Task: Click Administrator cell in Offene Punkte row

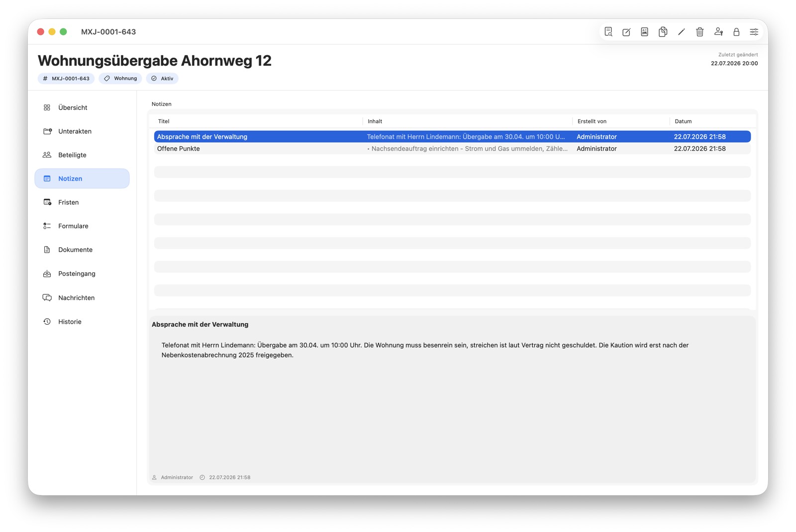Action: pyautogui.click(x=597, y=149)
